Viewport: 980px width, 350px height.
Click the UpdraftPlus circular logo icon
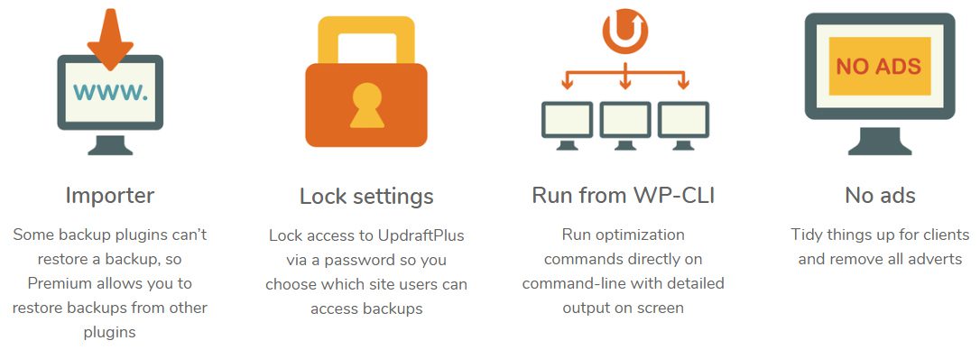625,32
